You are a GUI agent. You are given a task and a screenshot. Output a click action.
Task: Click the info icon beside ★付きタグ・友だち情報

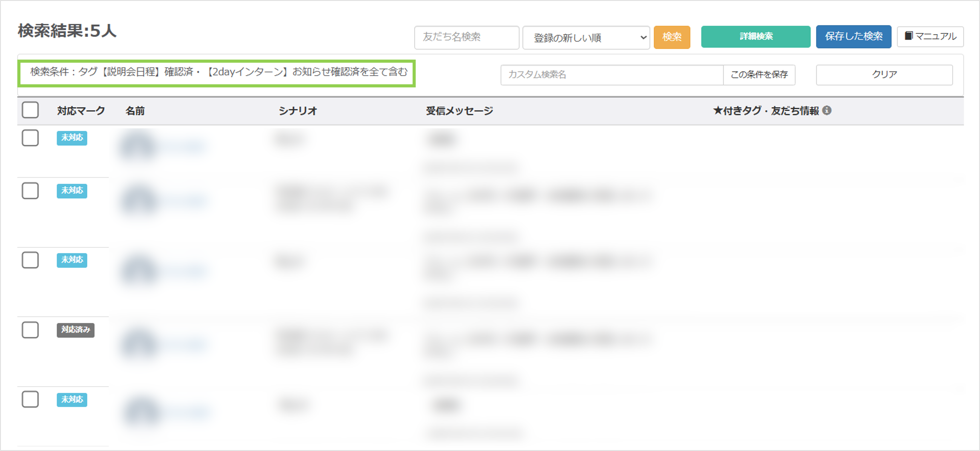point(826,110)
